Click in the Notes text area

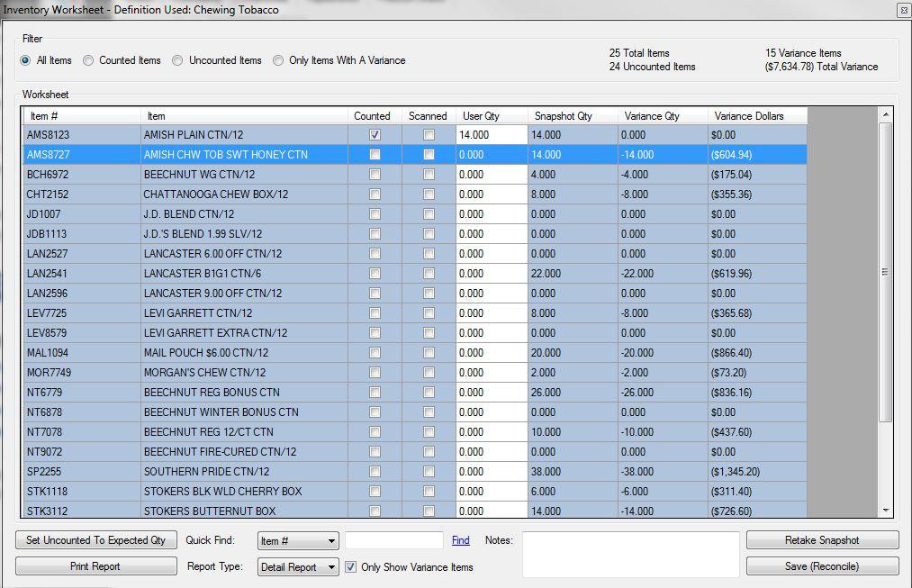630,555
